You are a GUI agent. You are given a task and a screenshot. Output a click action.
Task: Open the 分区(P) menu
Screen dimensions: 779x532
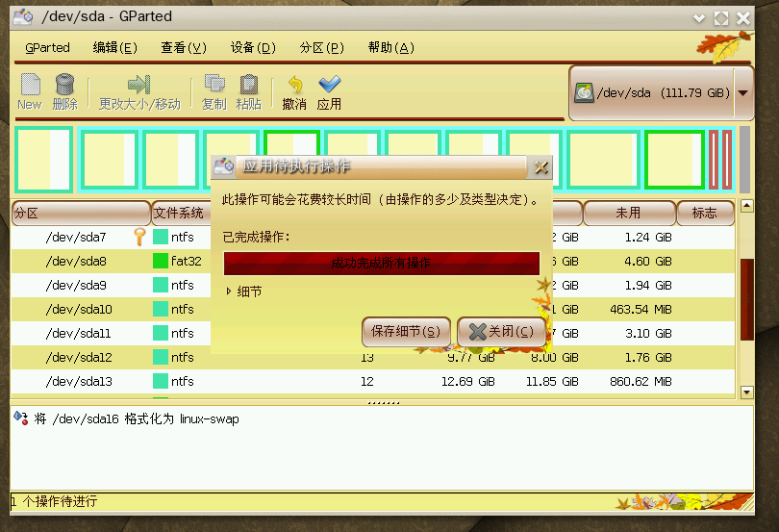point(321,48)
